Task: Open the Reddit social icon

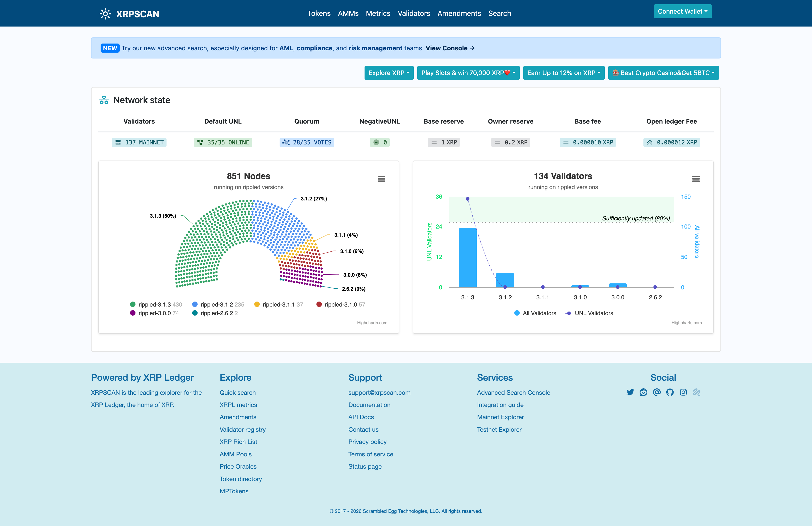Action: click(x=643, y=392)
